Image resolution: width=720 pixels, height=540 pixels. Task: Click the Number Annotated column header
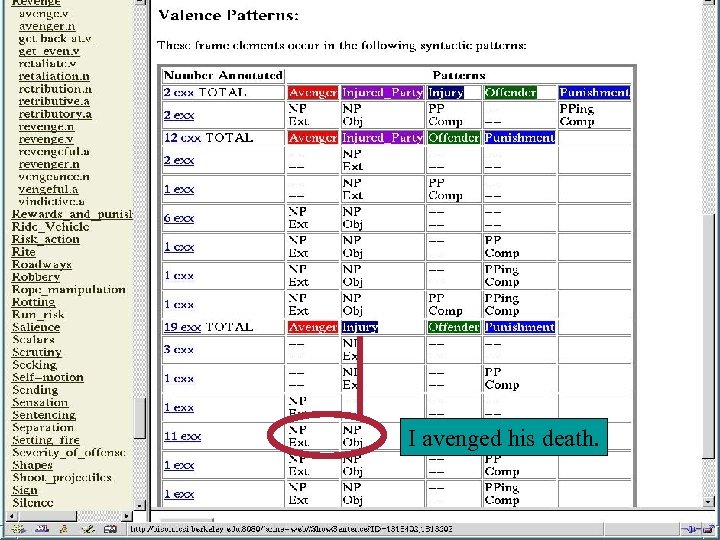pyautogui.click(x=223, y=75)
